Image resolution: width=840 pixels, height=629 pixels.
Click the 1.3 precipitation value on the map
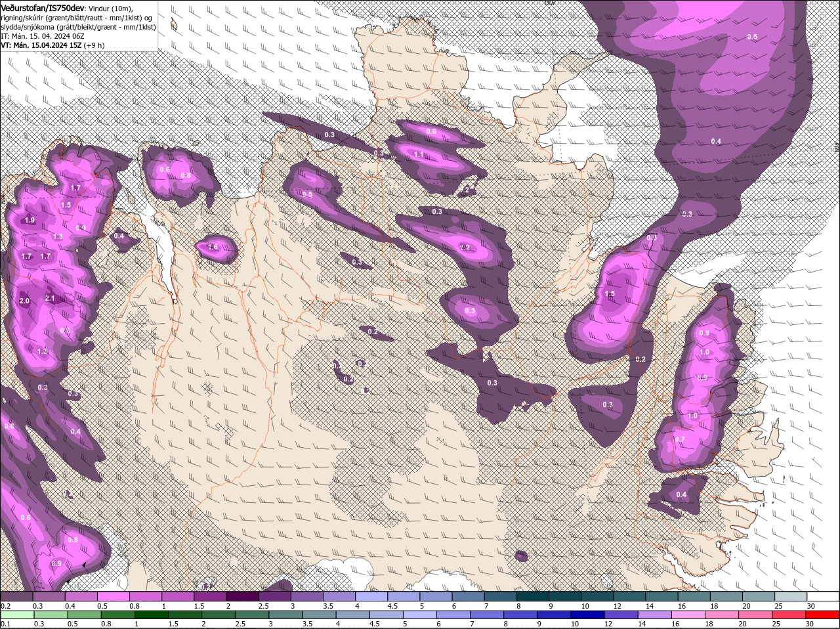tap(58, 237)
